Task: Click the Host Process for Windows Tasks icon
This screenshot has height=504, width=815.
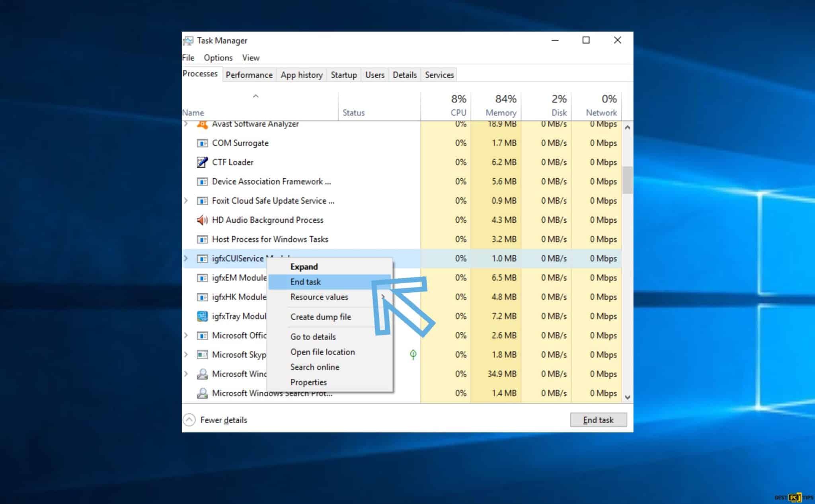Action: pyautogui.click(x=202, y=239)
